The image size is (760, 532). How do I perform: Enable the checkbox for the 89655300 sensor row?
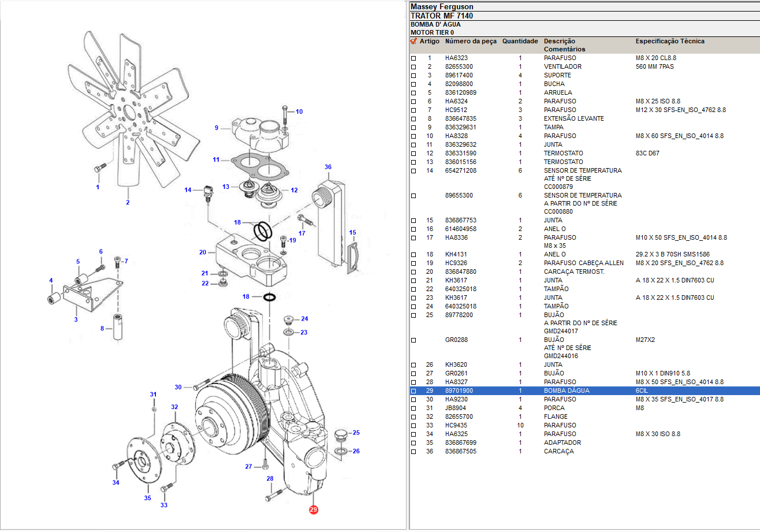[413, 196]
